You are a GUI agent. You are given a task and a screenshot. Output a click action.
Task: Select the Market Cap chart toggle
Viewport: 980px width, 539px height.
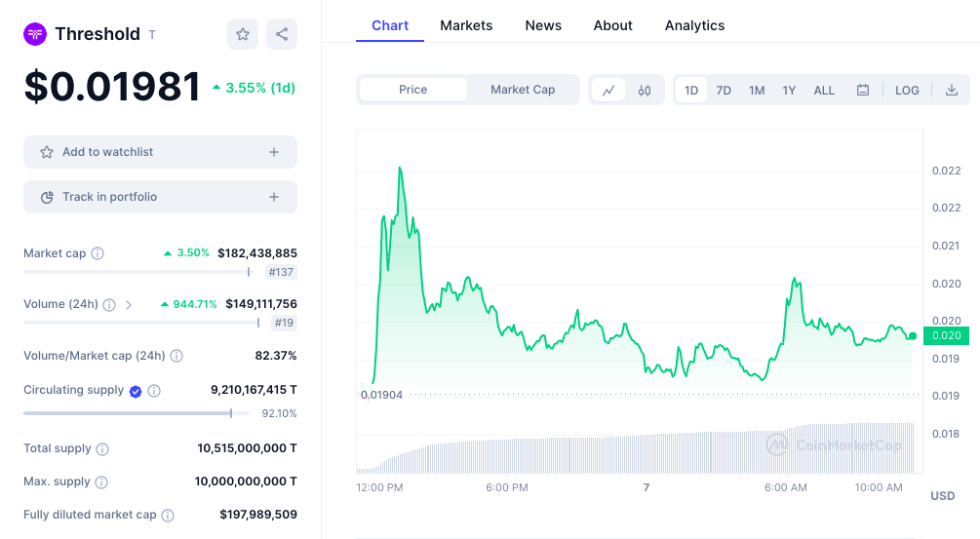click(523, 90)
